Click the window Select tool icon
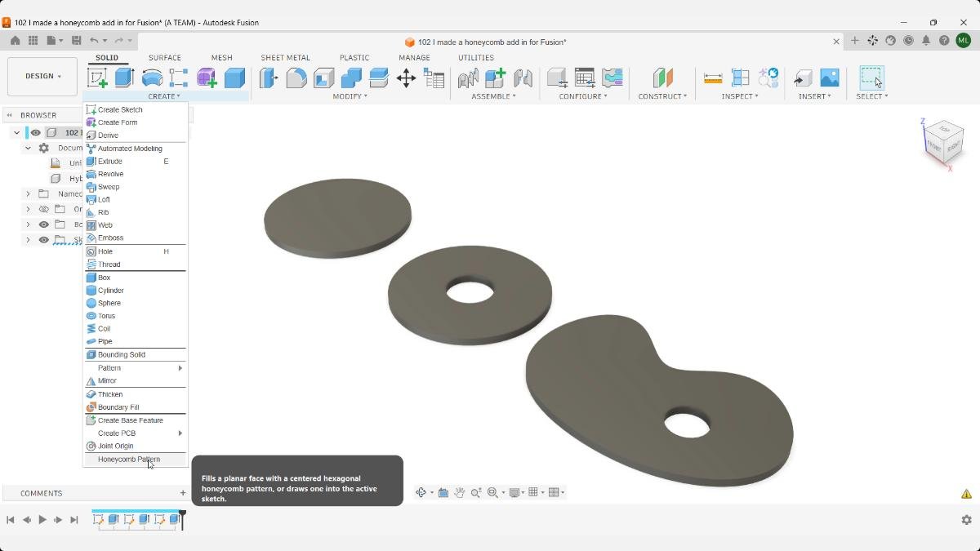 (871, 78)
